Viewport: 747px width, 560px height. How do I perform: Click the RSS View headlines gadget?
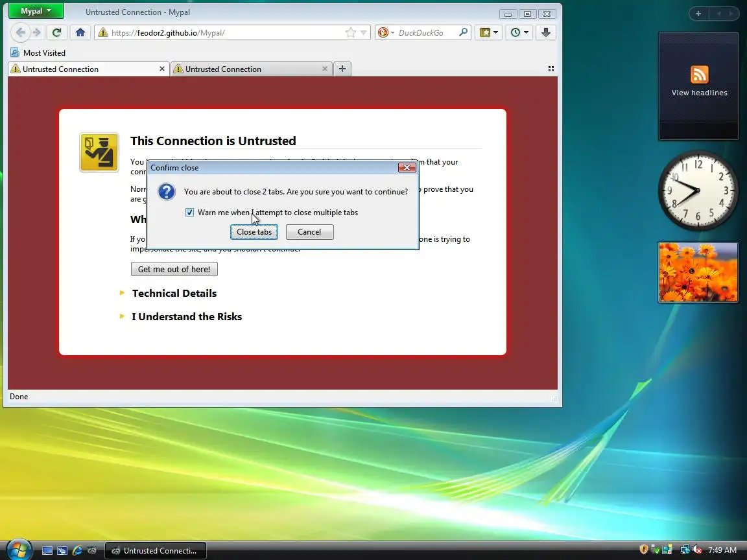click(698, 86)
